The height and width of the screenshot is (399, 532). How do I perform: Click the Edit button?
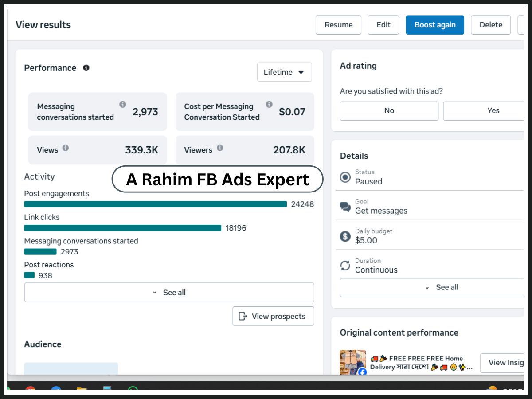(x=383, y=25)
